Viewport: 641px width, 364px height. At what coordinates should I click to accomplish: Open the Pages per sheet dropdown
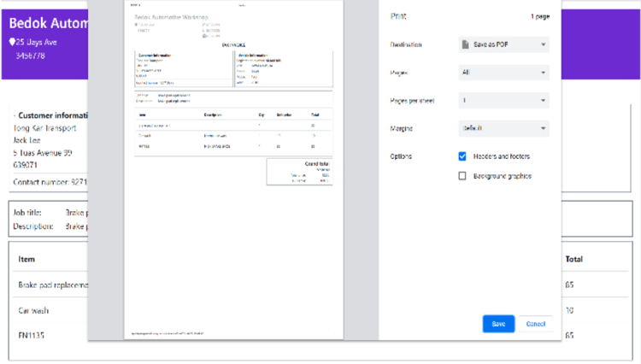[x=503, y=101]
